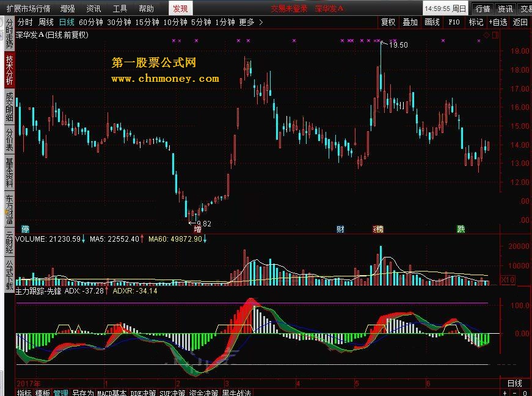Click the 资讯 button beside 行情 at top right
Screen dimensions: 532x396
(505, 9)
